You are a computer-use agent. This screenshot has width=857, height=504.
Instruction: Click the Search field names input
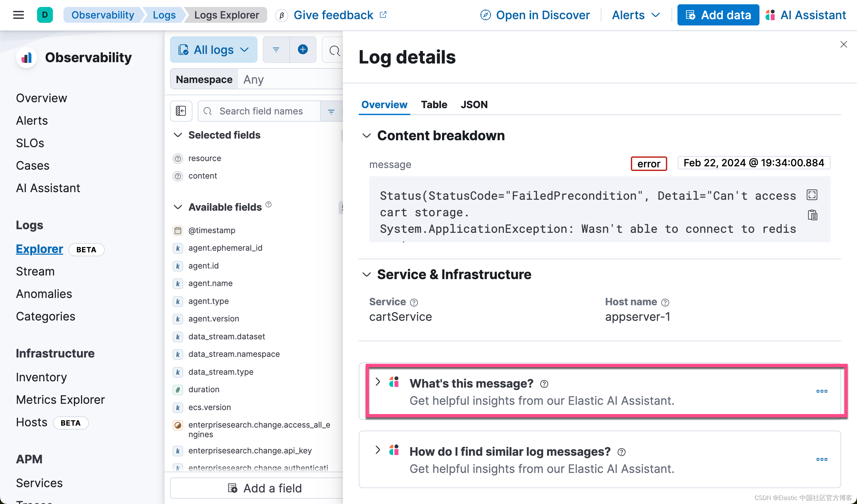tap(262, 111)
